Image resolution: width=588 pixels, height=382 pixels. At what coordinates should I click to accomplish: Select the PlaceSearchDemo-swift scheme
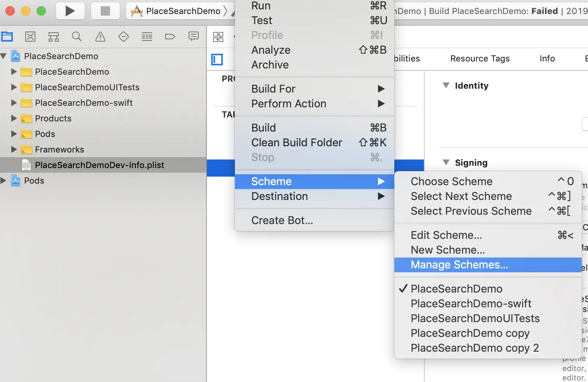(471, 303)
